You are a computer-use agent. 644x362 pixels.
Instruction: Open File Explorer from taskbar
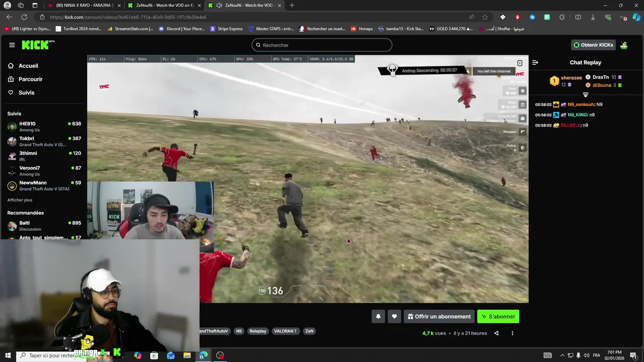(187, 355)
